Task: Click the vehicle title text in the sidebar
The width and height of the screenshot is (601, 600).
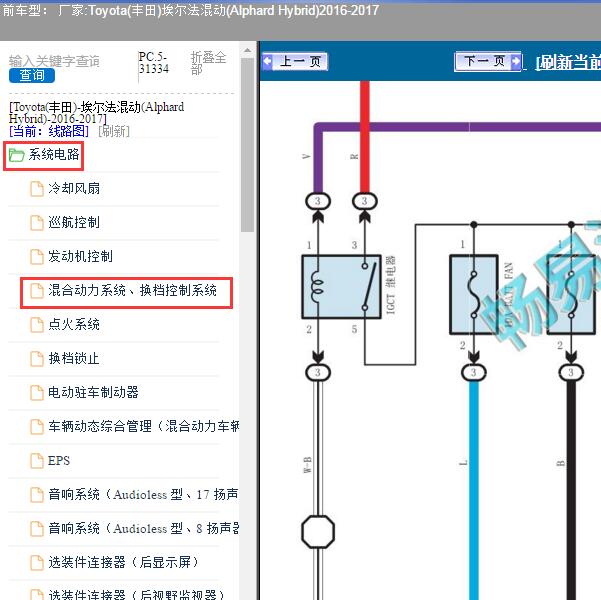Action: pos(97,112)
